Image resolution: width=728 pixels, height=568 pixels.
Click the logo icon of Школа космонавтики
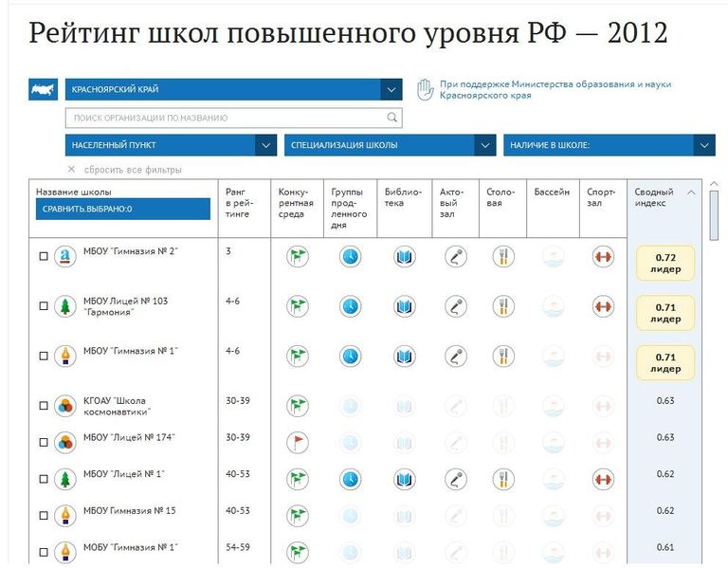point(65,406)
